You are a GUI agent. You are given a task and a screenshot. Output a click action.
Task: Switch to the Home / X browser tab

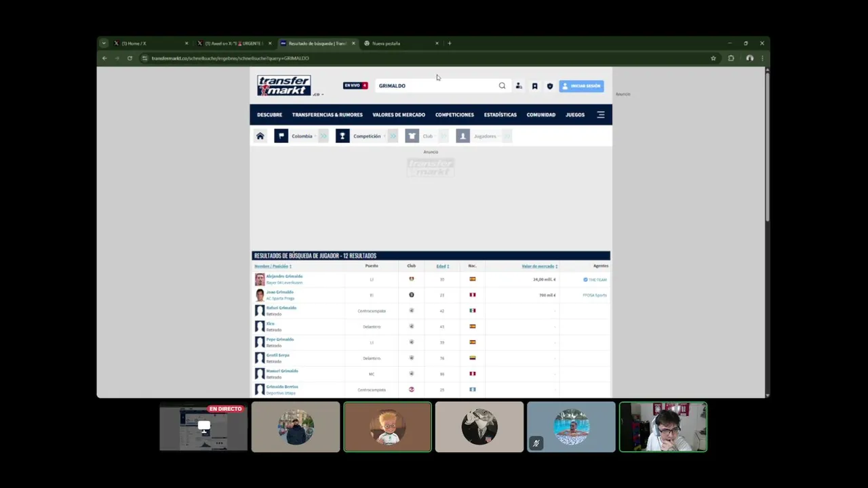point(151,43)
